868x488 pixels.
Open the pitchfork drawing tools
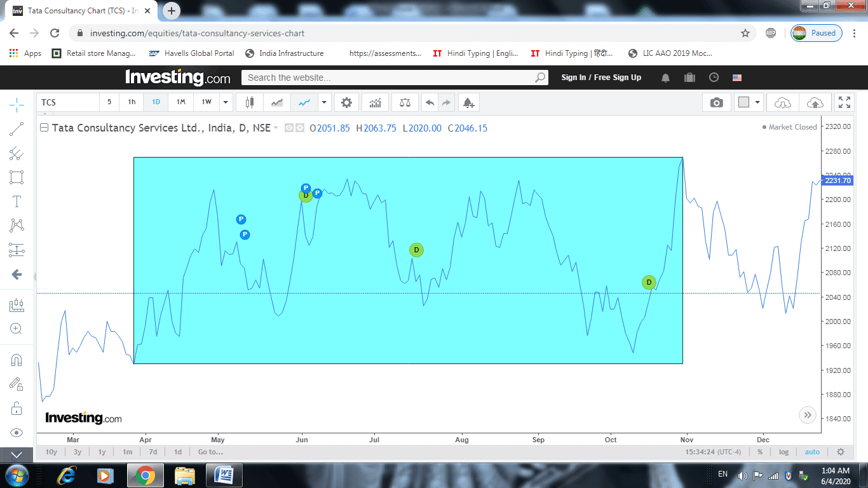(17, 153)
